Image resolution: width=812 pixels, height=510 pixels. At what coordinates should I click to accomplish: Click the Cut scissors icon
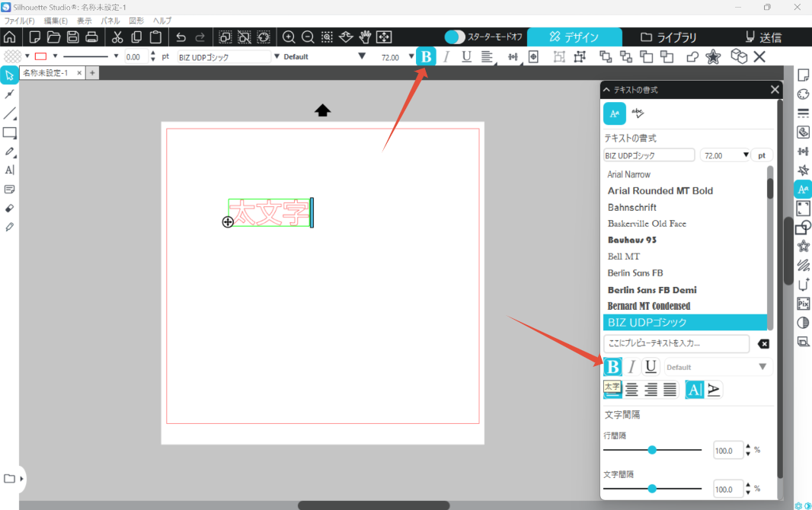click(x=117, y=37)
